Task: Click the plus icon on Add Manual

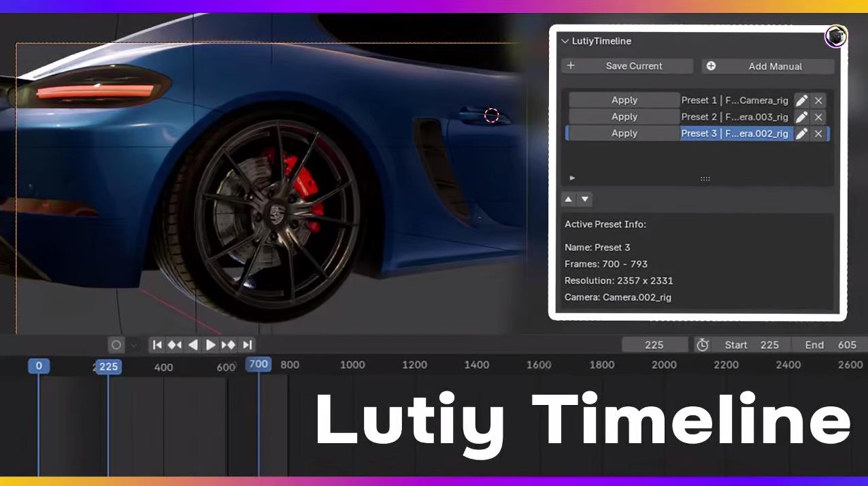Action: pyautogui.click(x=710, y=66)
